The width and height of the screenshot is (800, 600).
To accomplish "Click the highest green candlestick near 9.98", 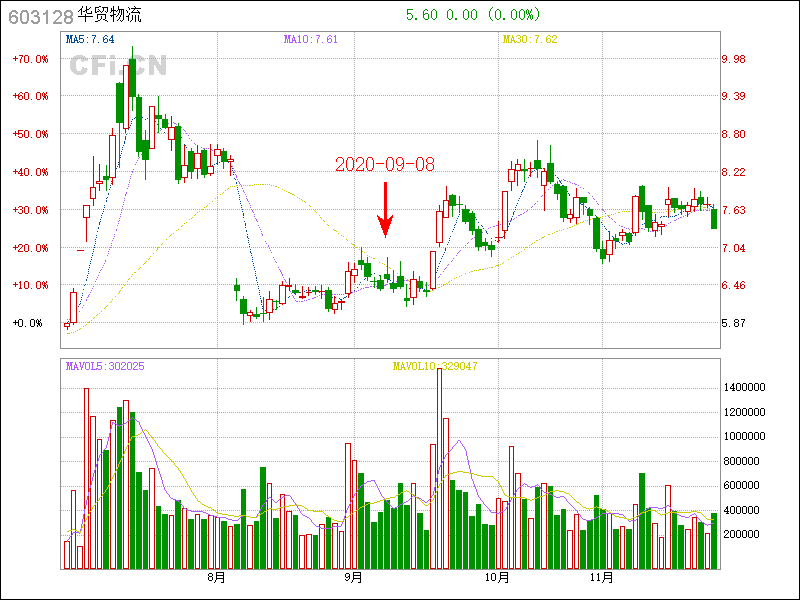I will pos(132,78).
